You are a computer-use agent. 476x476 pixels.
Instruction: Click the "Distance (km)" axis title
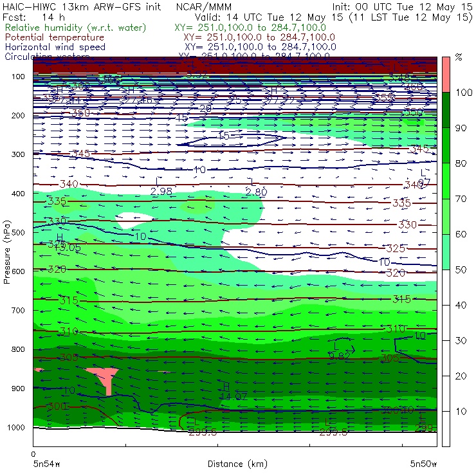pos(237,464)
